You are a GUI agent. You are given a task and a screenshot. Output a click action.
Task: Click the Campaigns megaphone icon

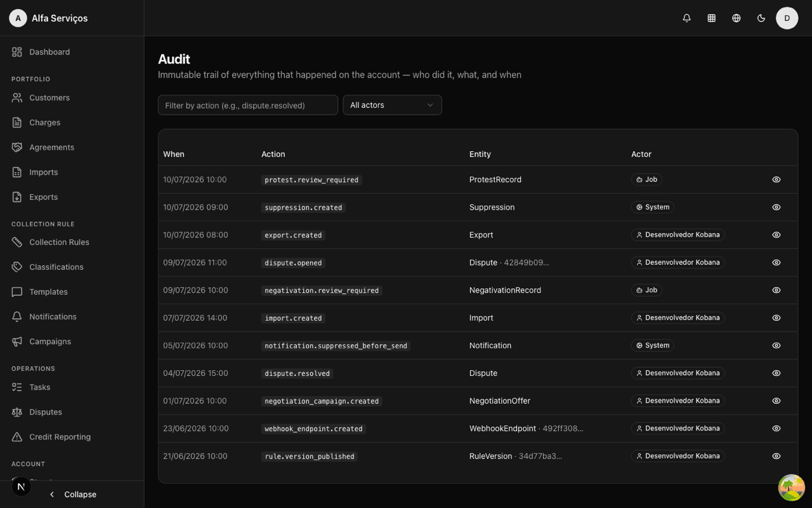(17, 342)
